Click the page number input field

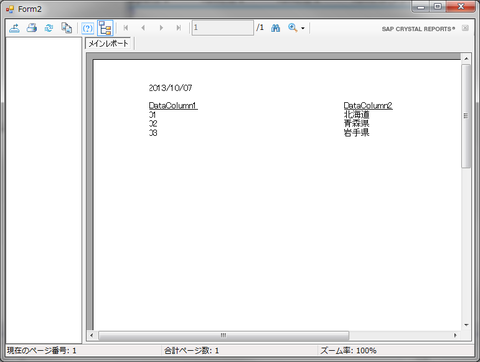222,28
